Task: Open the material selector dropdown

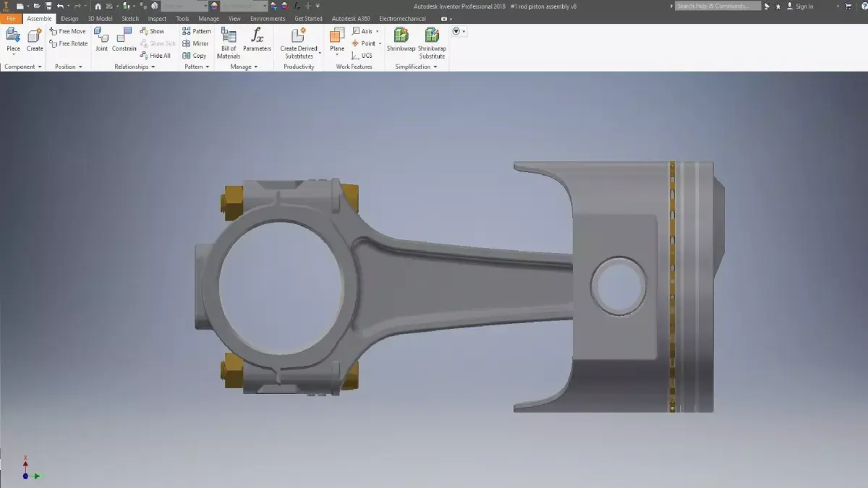Action: pyautogui.click(x=184, y=6)
